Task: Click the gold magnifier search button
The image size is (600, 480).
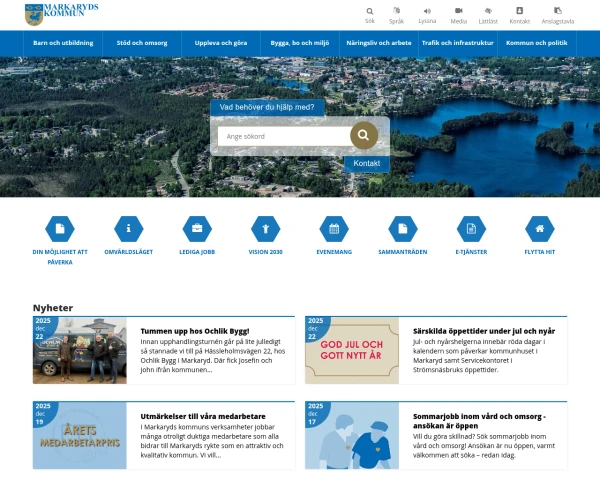Action: tap(364, 135)
